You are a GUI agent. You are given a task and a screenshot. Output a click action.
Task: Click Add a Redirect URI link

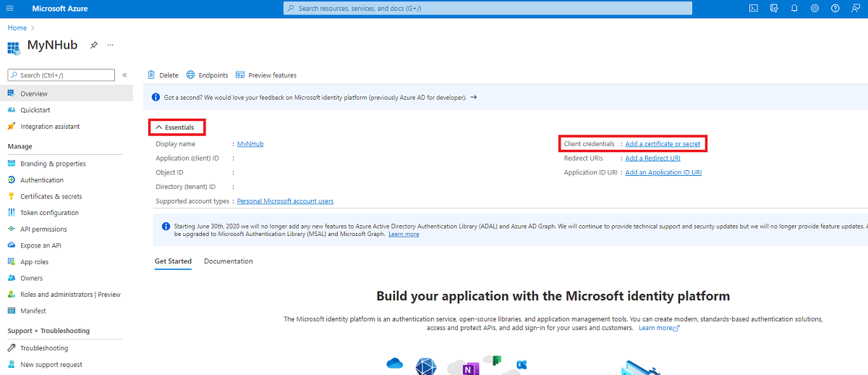[652, 158]
